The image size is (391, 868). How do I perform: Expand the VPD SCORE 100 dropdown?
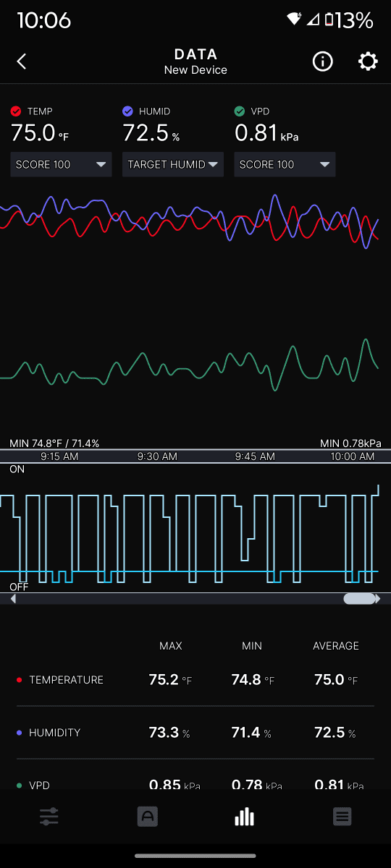pos(285,164)
